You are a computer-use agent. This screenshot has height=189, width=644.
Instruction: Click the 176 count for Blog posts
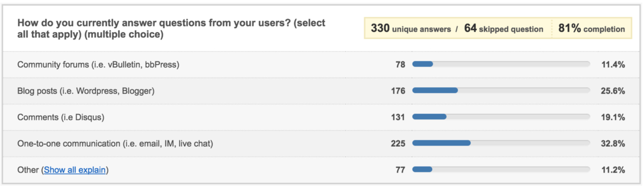point(398,91)
